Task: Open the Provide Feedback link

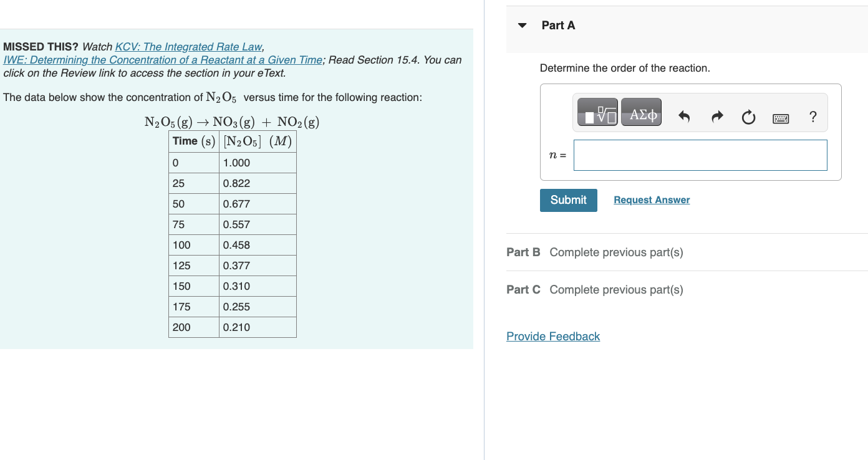Action: [x=552, y=336]
